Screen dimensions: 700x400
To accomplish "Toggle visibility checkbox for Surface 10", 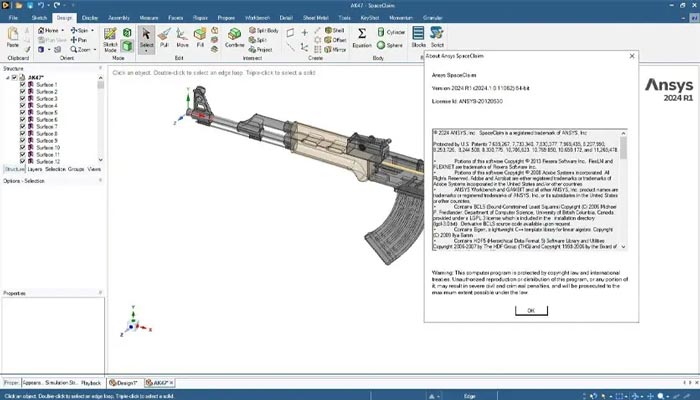I will tap(22, 147).
